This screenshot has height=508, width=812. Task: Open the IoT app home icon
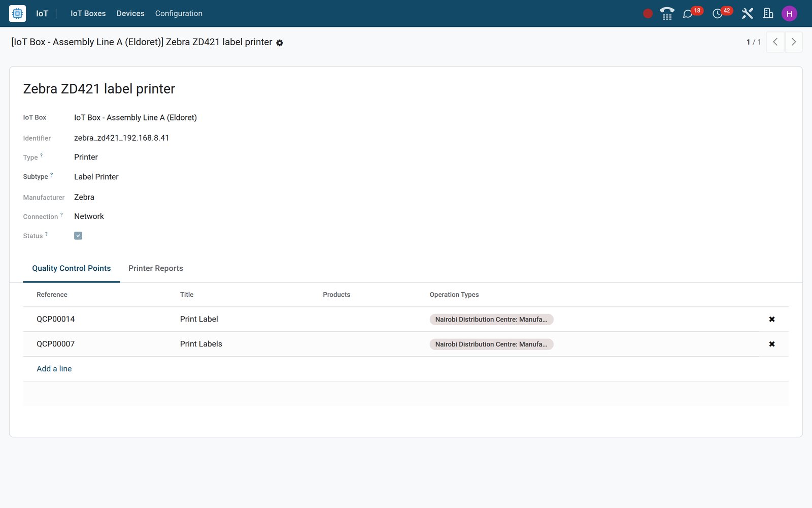click(x=17, y=14)
